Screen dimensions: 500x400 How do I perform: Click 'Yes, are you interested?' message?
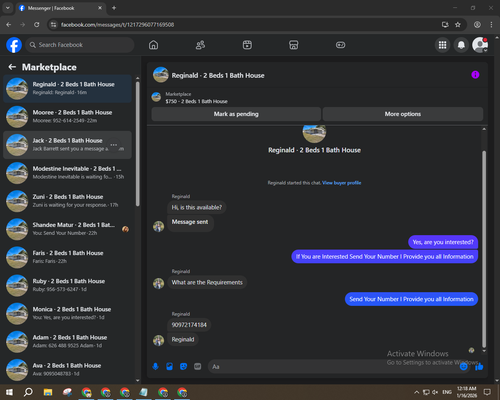(x=443, y=242)
